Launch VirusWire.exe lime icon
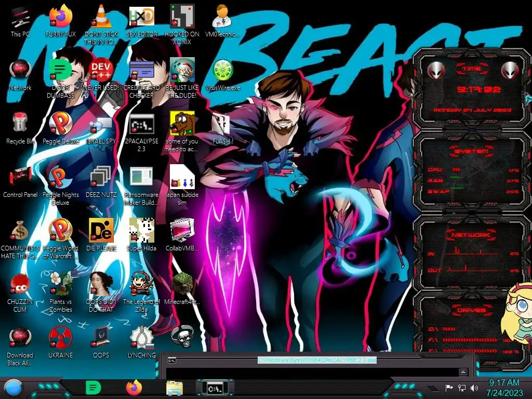The image size is (532, 399). pos(222,75)
